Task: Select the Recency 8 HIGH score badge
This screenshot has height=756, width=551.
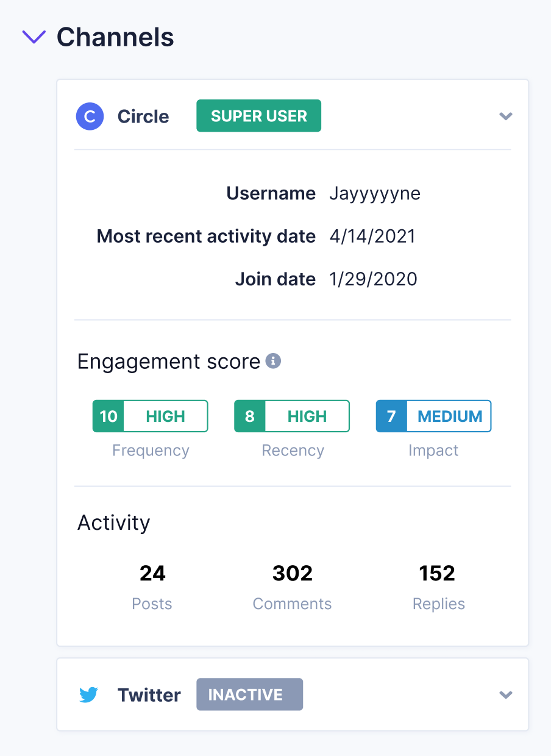Action: [x=292, y=416]
